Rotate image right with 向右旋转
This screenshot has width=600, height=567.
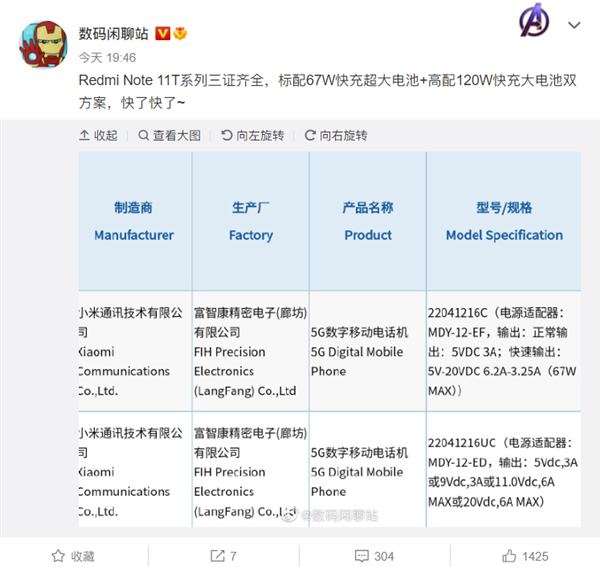[x=336, y=135]
